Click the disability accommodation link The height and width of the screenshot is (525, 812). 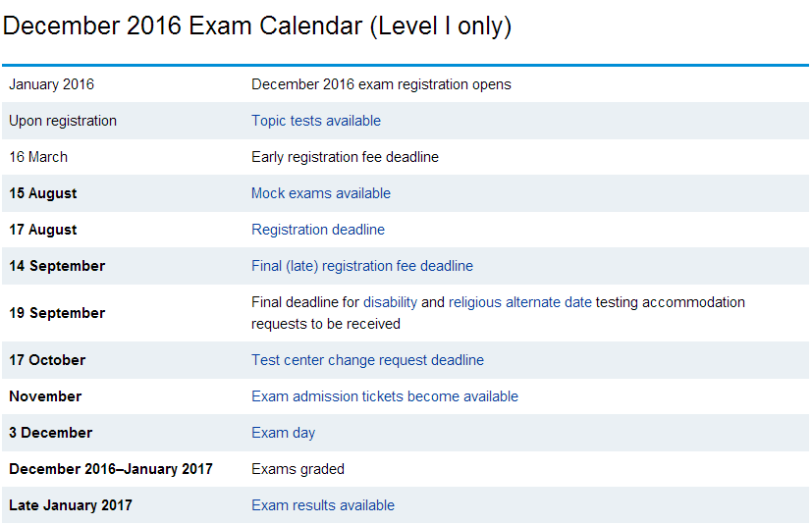pyautogui.click(x=390, y=302)
